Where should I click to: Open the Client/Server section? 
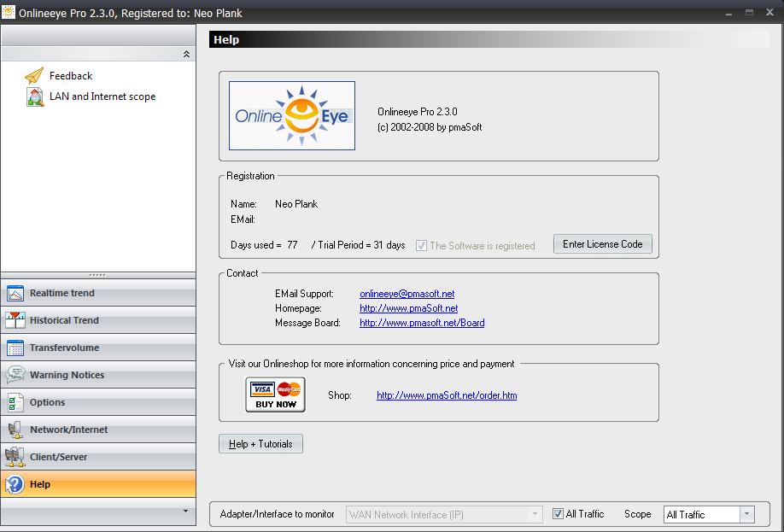click(x=98, y=457)
